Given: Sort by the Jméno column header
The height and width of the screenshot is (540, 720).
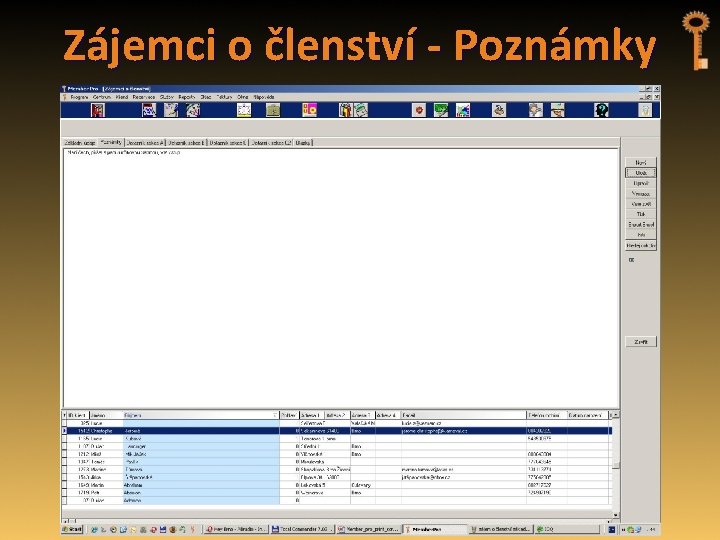Looking at the screenshot, I should 106,415.
